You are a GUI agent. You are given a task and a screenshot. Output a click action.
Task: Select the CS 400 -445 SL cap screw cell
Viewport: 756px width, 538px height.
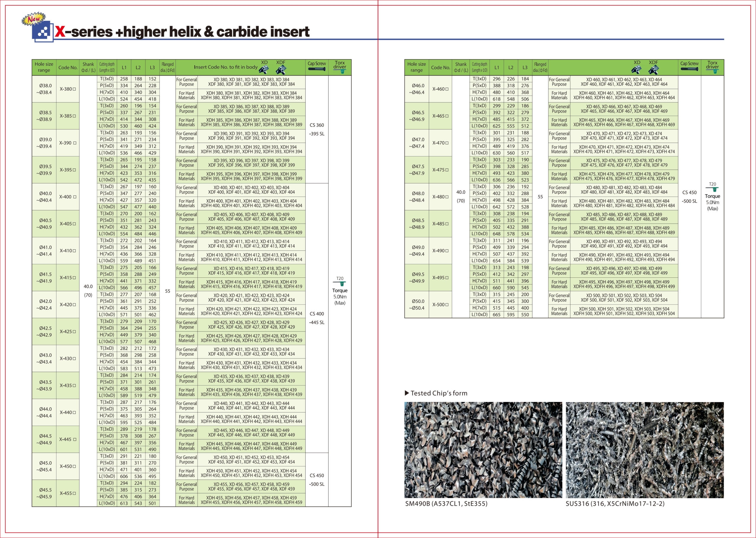[x=317, y=318]
